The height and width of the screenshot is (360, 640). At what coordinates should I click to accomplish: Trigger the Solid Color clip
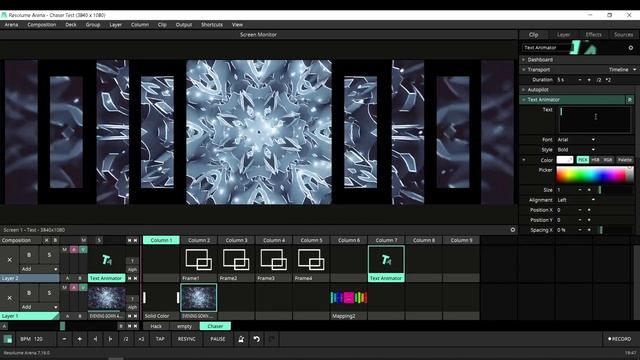point(161,298)
